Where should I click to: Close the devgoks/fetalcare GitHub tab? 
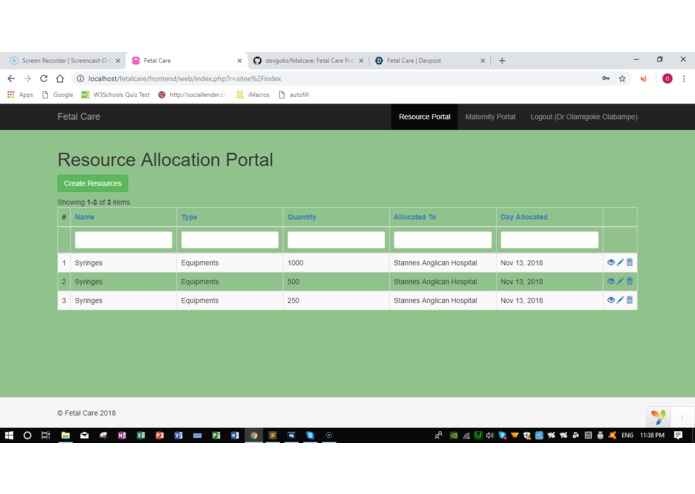[x=361, y=61]
